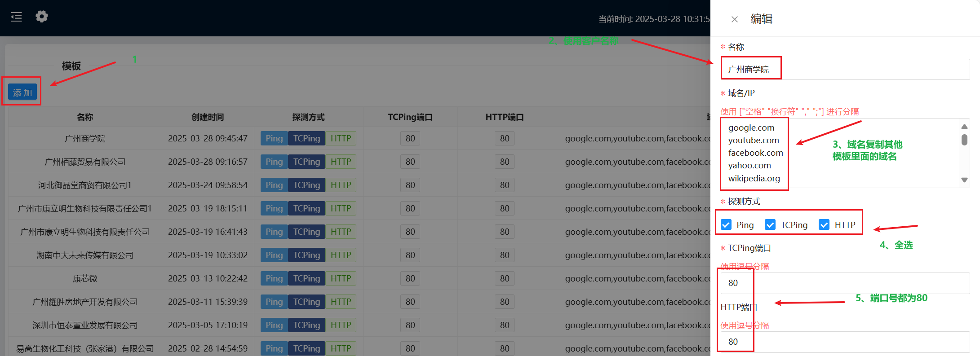The height and width of the screenshot is (356, 980).
Task: Select the 广州栢藤贸易有限公司 row name
Action: click(x=84, y=162)
